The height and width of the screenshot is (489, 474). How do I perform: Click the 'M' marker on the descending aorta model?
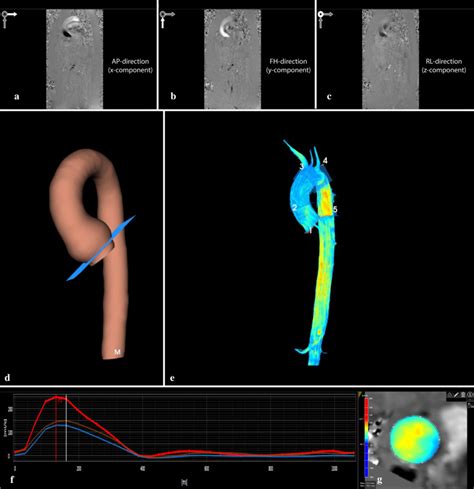[x=117, y=352]
